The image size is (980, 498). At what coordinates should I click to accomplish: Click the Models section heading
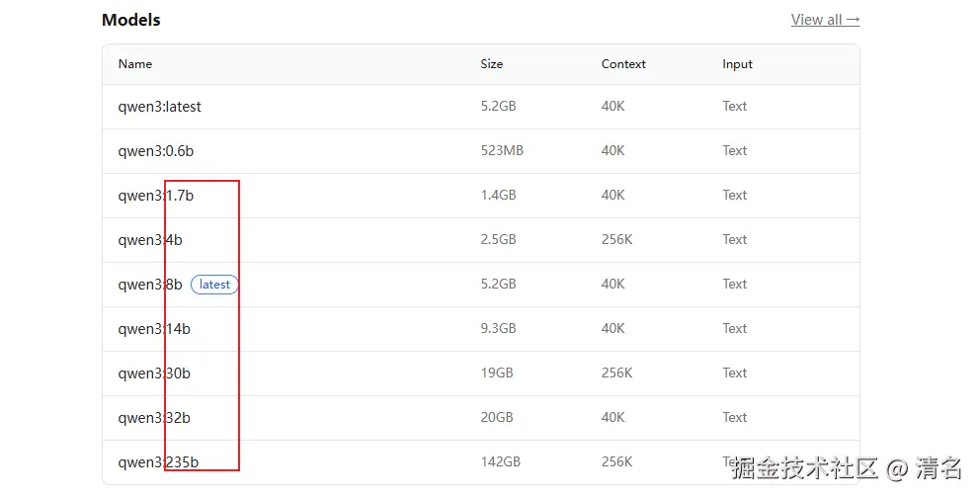[x=130, y=20]
